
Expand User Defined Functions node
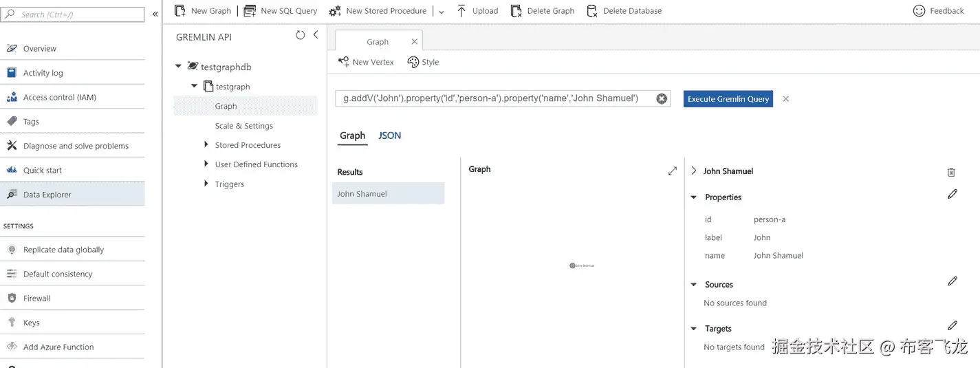coord(206,164)
